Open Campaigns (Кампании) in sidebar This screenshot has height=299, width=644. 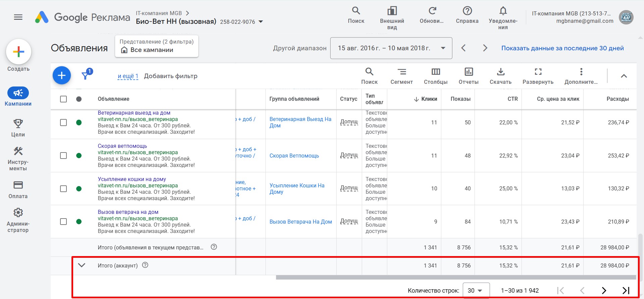point(18,97)
